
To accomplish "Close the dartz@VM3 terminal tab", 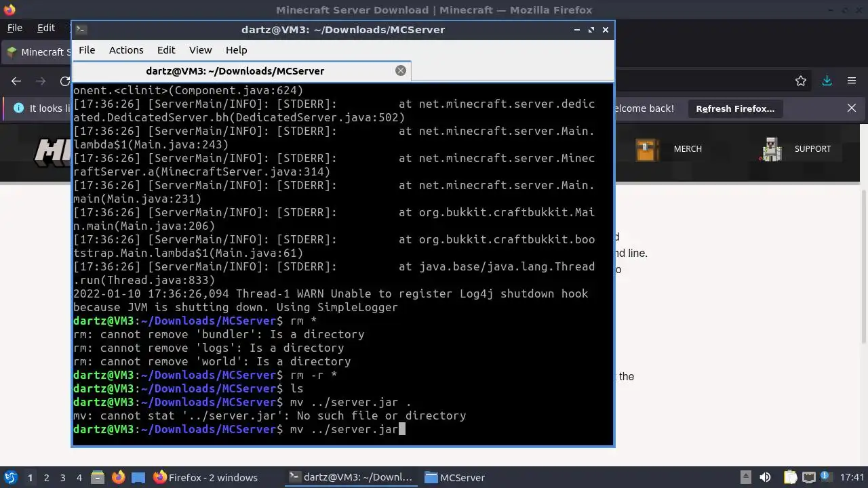I will [x=401, y=70].
